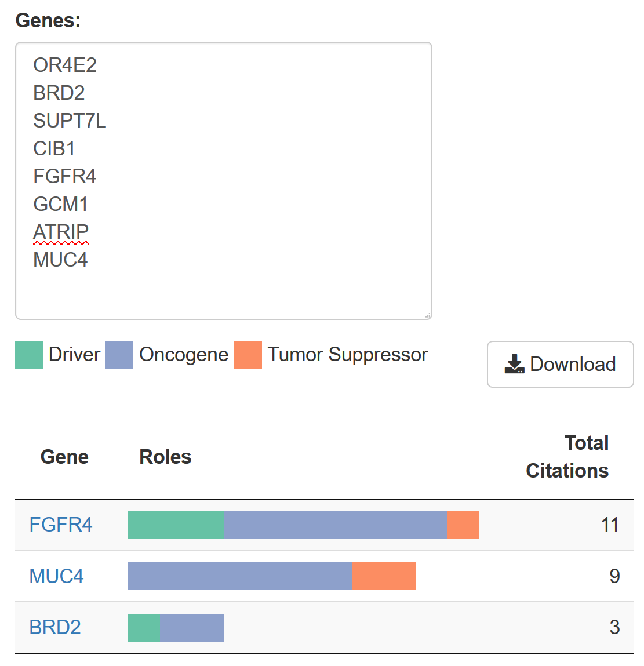Screen dimensions: 644x666
Task: Click the FGFR4 orange tumor suppressor segment
Action: click(463, 525)
